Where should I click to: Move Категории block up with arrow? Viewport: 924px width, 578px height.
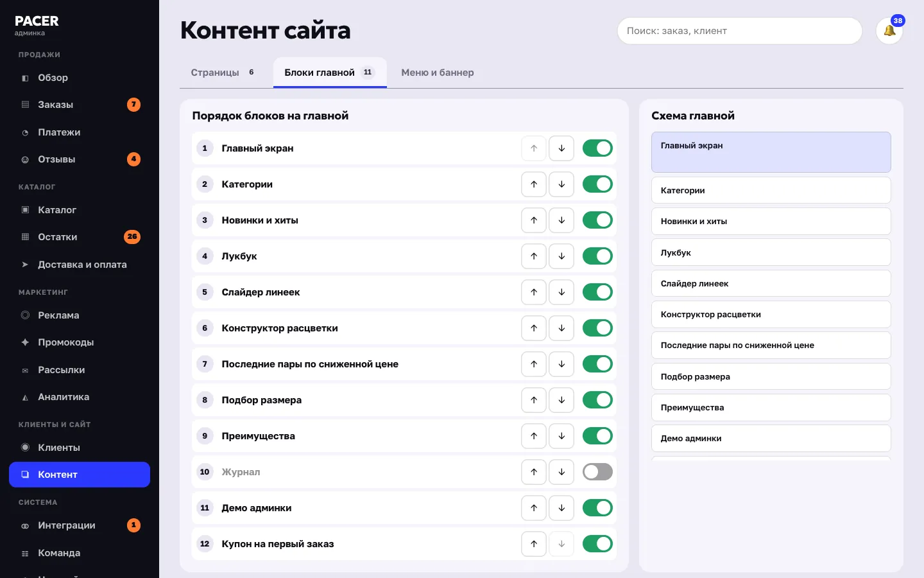[534, 184]
